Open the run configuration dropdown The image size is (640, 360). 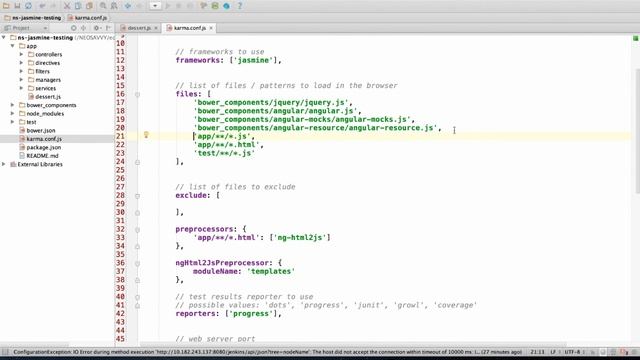tap(155, 6)
